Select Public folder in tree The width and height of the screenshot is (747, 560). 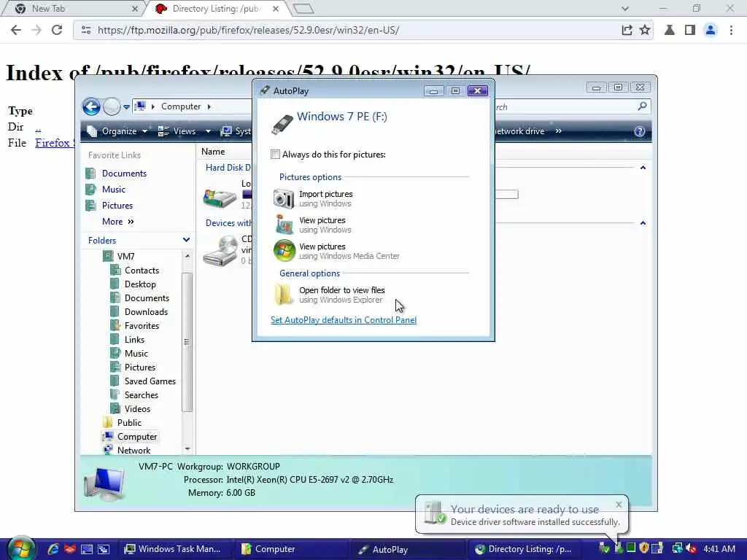[x=129, y=422]
